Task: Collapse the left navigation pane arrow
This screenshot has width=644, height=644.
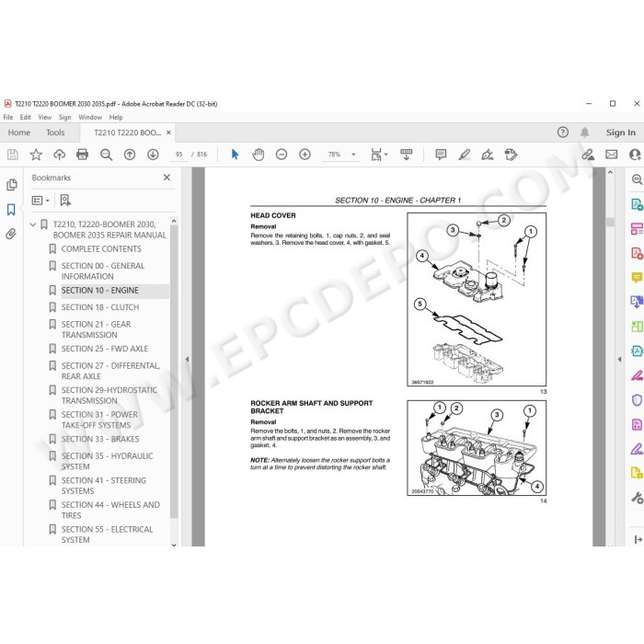Action: (x=187, y=360)
